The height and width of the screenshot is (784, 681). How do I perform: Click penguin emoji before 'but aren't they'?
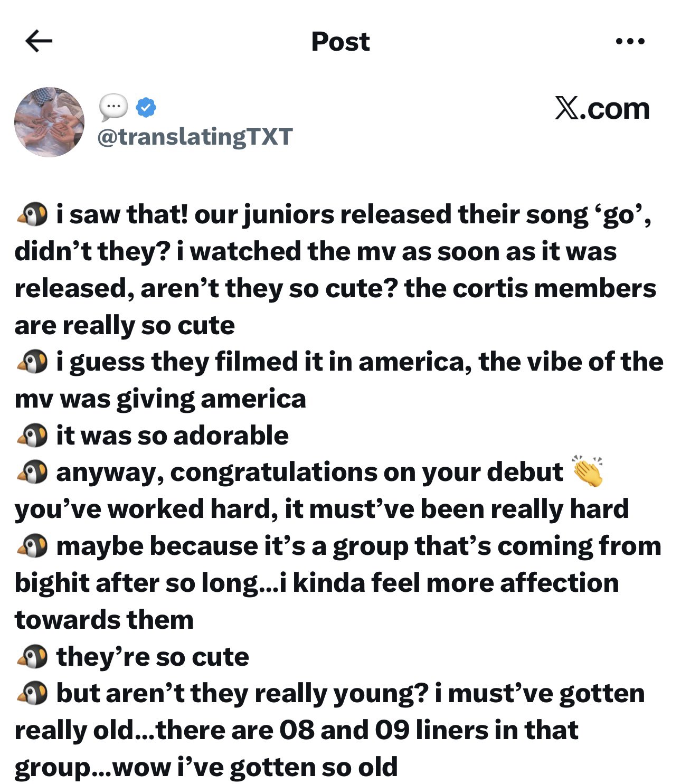[33, 693]
